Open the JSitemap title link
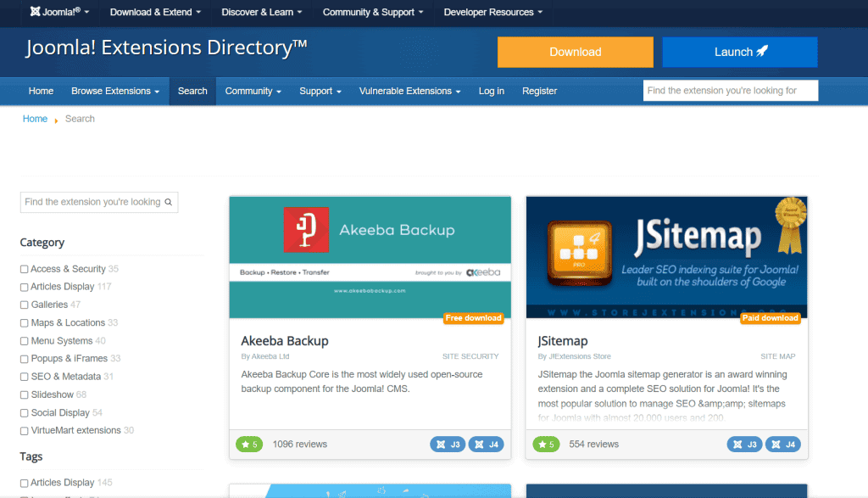 [x=563, y=341]
